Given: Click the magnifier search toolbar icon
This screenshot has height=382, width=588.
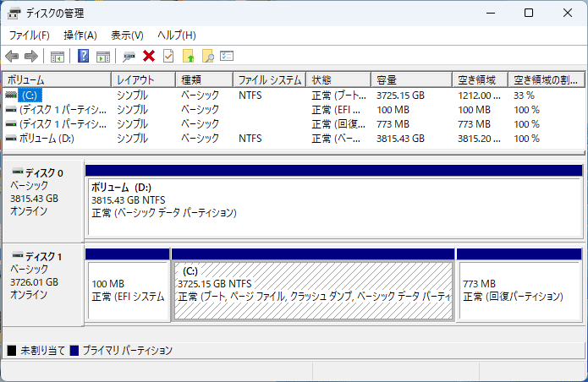Looking at the screenshot, I should (207, 57).
